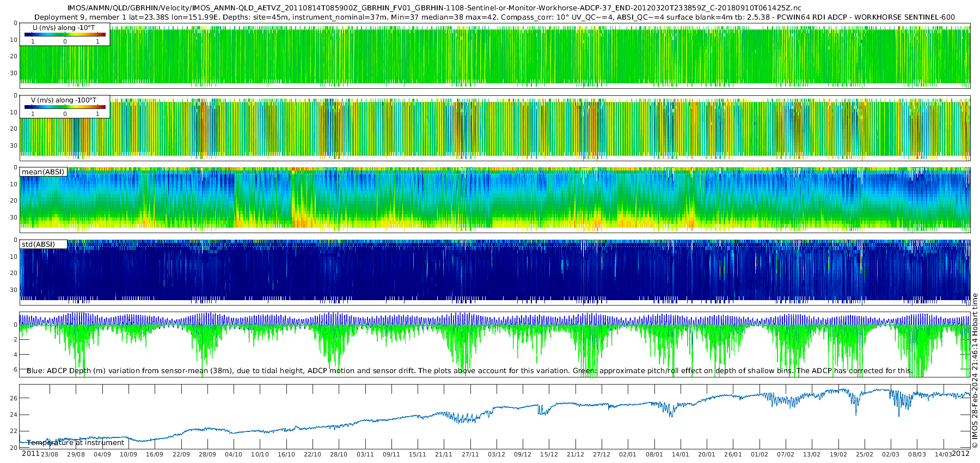980x463 pixels.
Task: Click the std(ABSI) panel label
Action: coord(38,245)
